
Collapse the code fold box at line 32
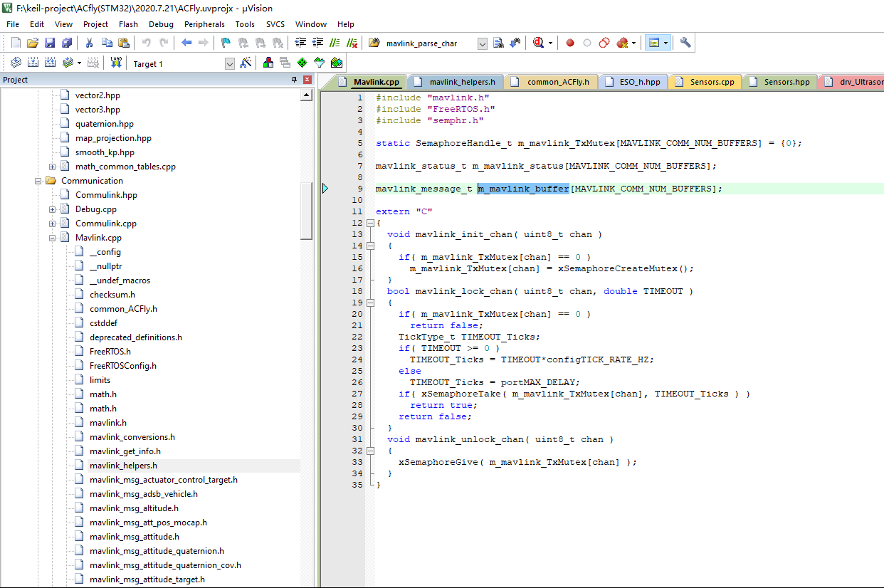[x=370, y=451]
